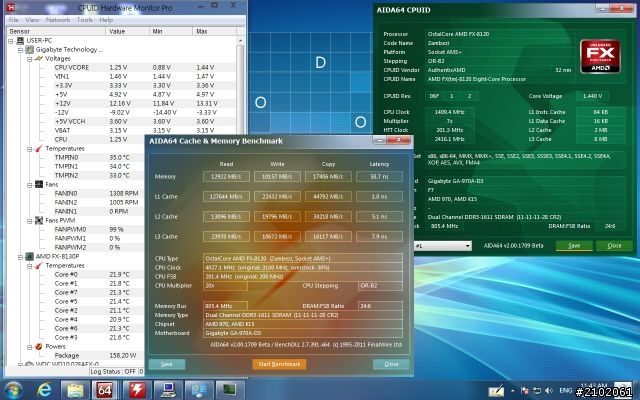Image resolution: width=640 pixels, height=400 pixels.
Task: Click the USER-PC computer icon in the tree
Action: pos(20,40)
